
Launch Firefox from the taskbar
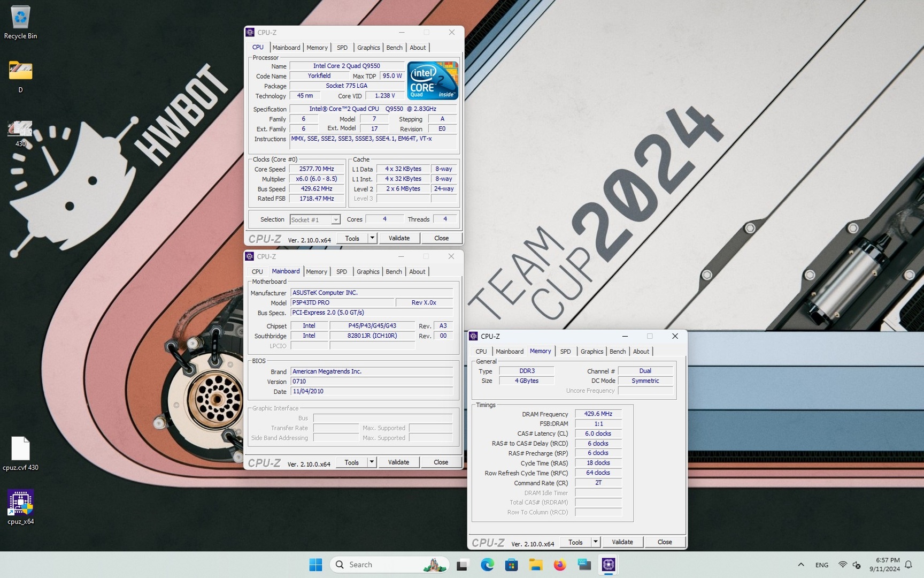(560, 565)
